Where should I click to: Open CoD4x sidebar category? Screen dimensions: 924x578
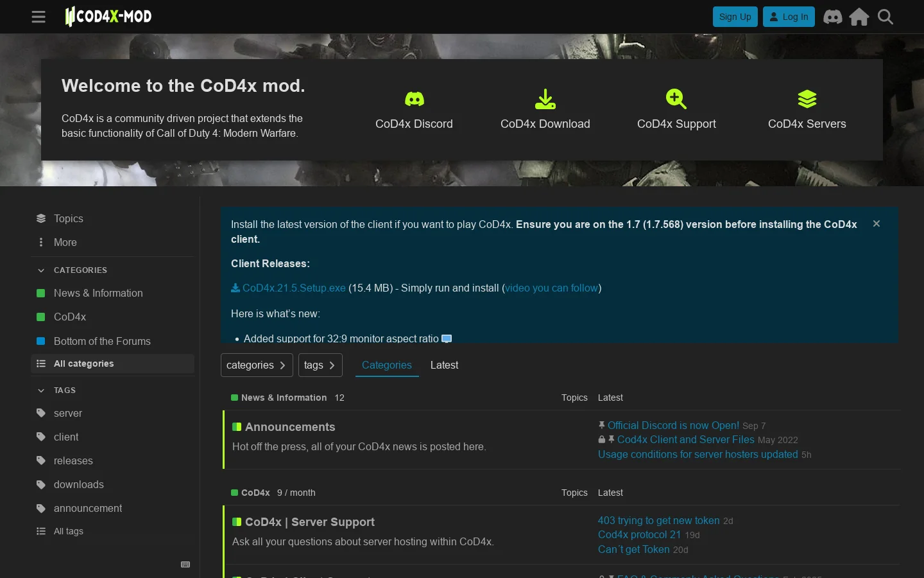point(112,317)
